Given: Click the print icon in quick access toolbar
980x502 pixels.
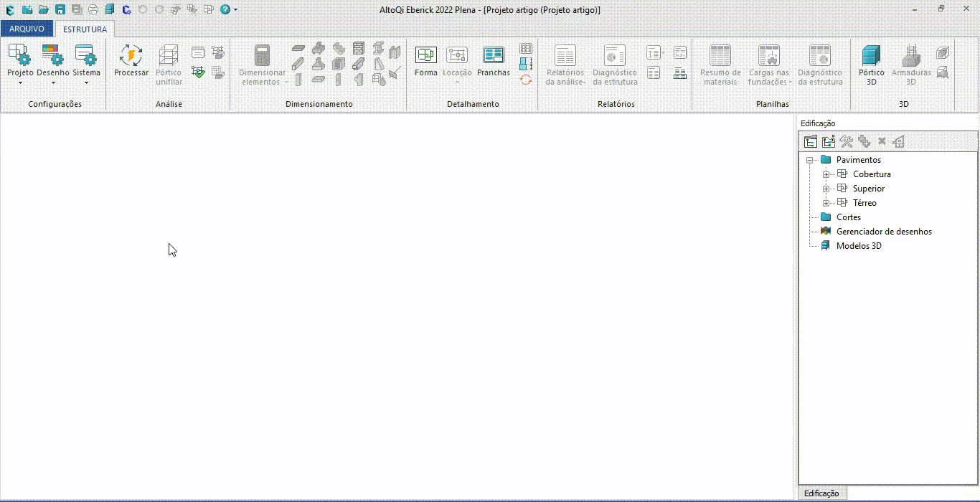Looking at the screenshot, I should tap(93, 10).
